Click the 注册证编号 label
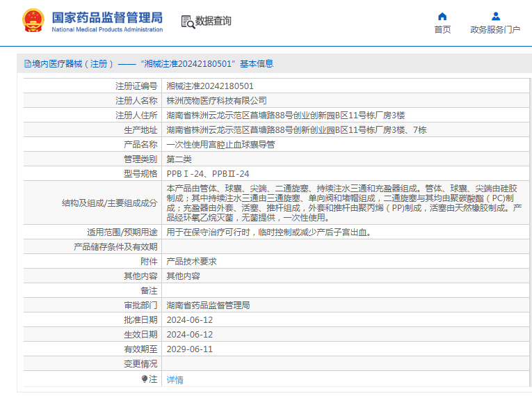 [x=136, y=86]
